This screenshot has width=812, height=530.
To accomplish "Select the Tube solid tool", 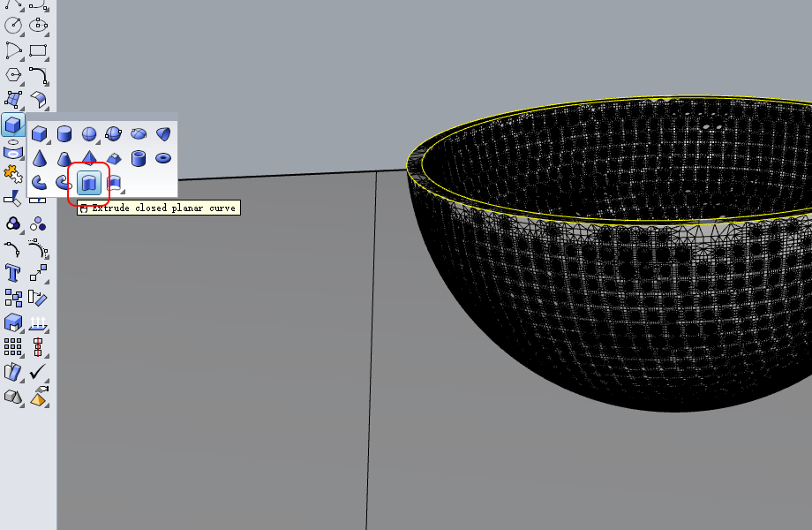I will tap(139, 158).
